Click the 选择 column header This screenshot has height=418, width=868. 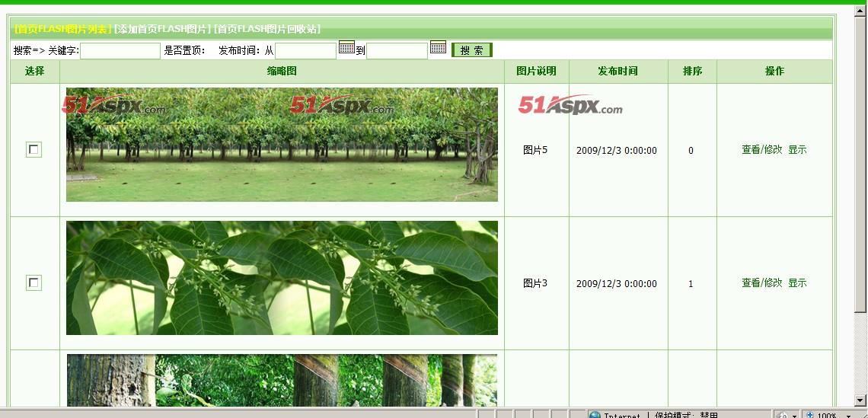(x=35, y=72)
